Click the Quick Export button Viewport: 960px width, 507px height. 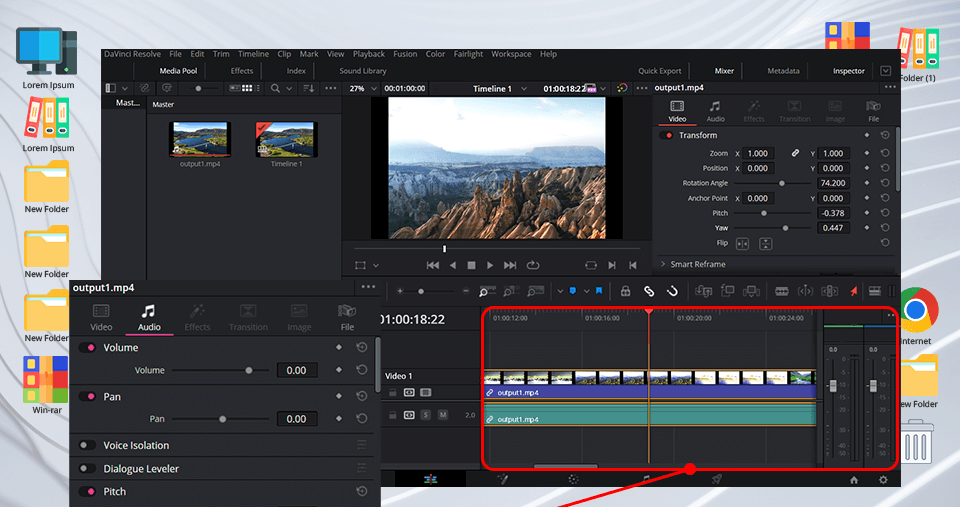659,71
